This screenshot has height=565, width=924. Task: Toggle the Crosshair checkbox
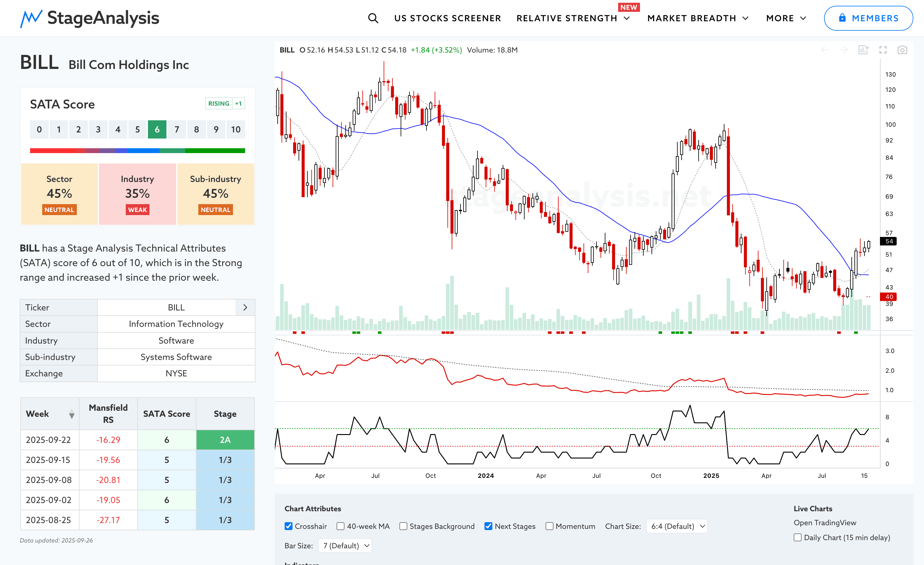(288, 526)
